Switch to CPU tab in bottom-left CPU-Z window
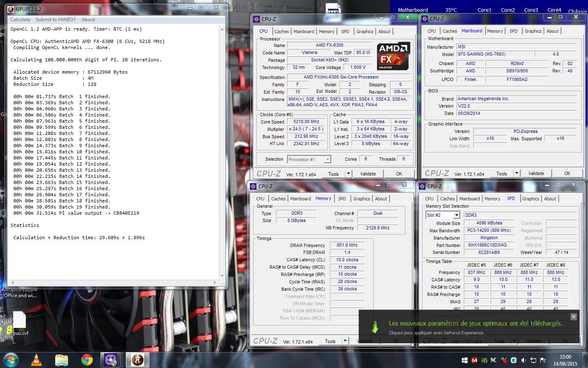This screenshot has height=368, width=588. (x=260, y=199)
